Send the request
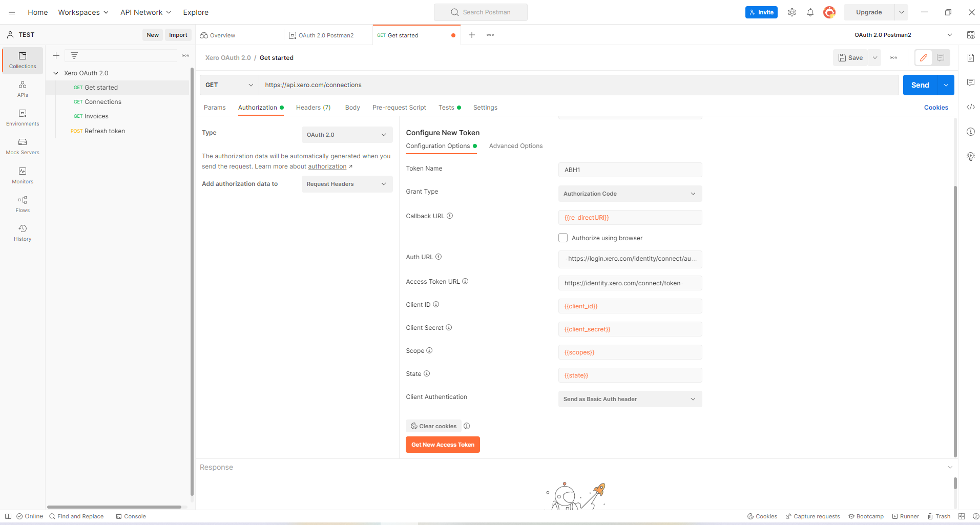The image size is (980, 525). point(920,85)
